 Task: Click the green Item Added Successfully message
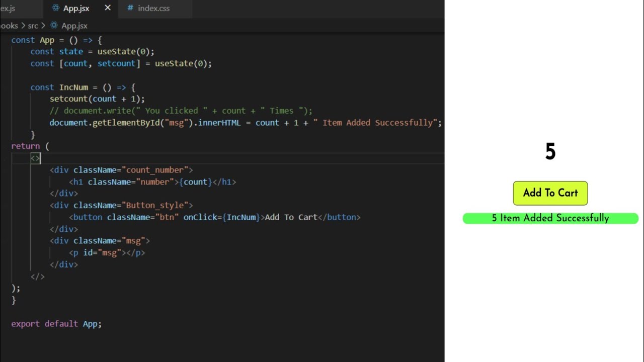coord(550,218)
